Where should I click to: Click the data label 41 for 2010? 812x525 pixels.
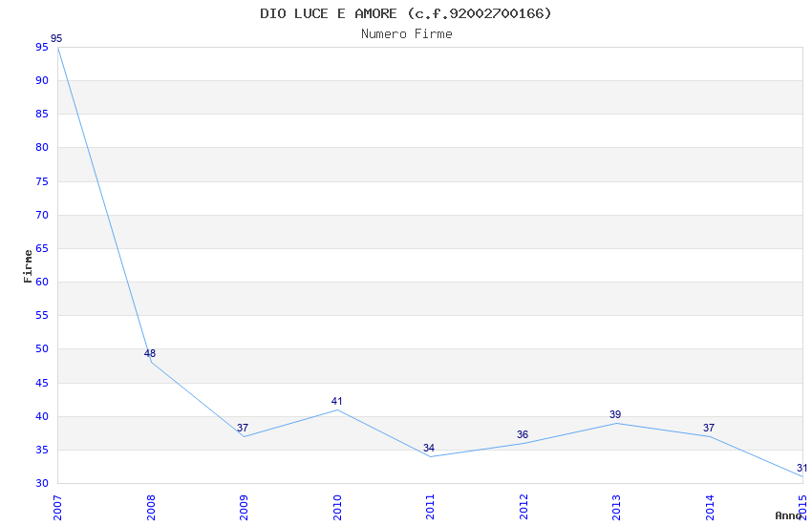(x=336, y=401)
